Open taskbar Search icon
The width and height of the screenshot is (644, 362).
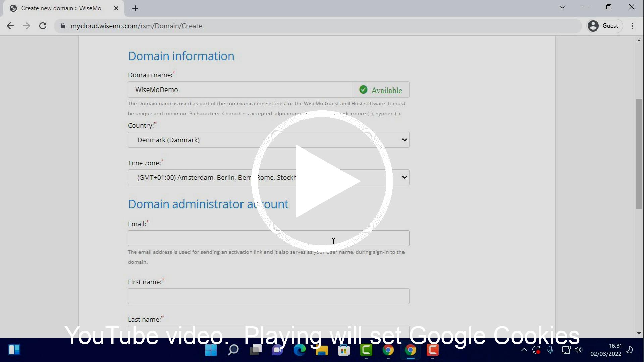click(233, 350)
